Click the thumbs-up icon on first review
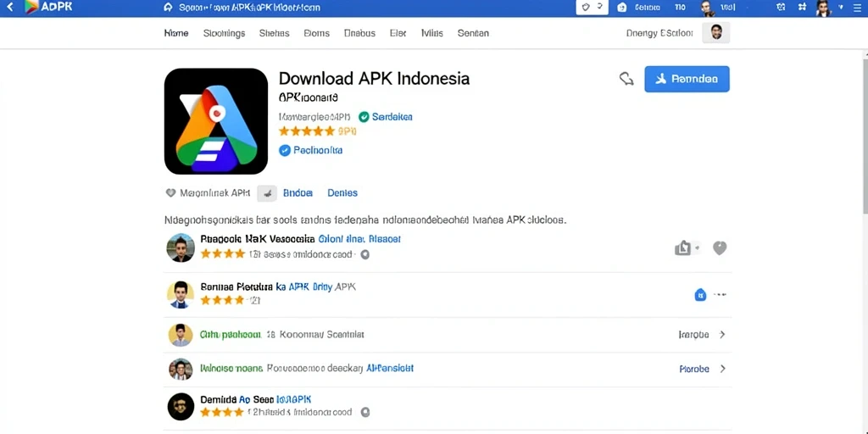This screenshot has height=434, width=868. [684, 248]
